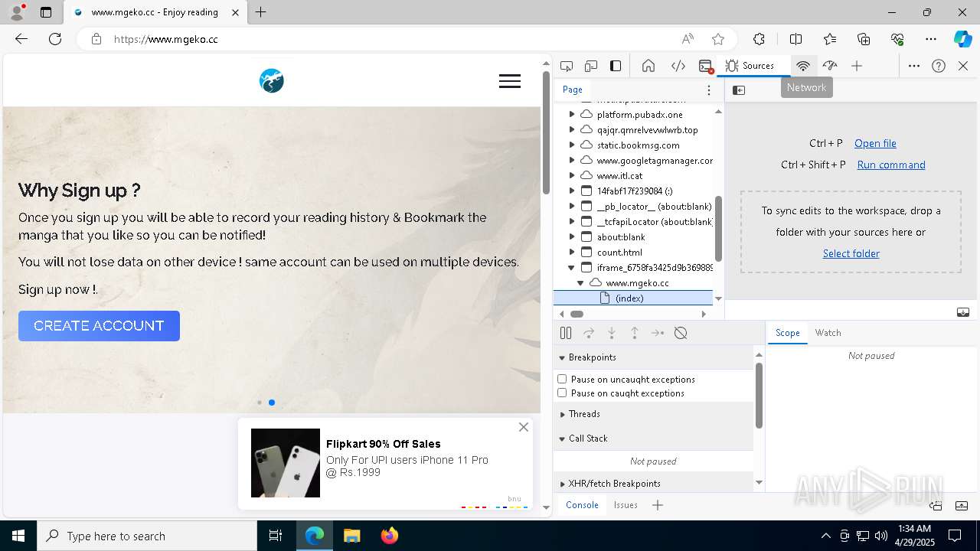Open the Inspect element picker tool
Screen dimensions: 980x551
coord(567,66)
